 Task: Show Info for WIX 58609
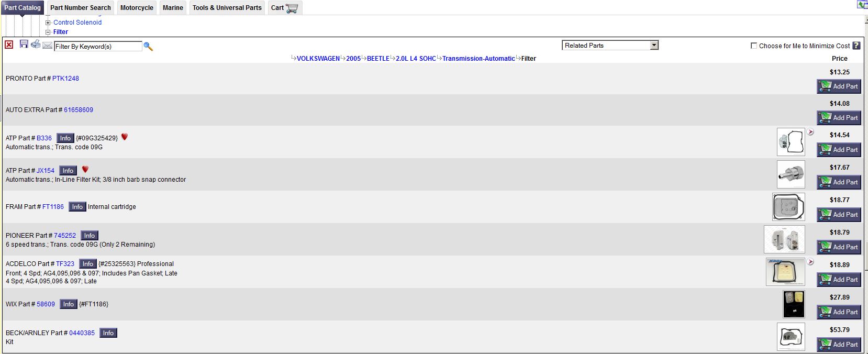pos(69,304)
